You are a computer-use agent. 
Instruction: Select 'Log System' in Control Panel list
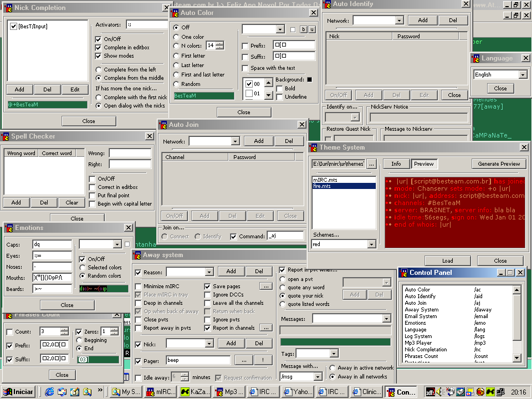(418, 336)
